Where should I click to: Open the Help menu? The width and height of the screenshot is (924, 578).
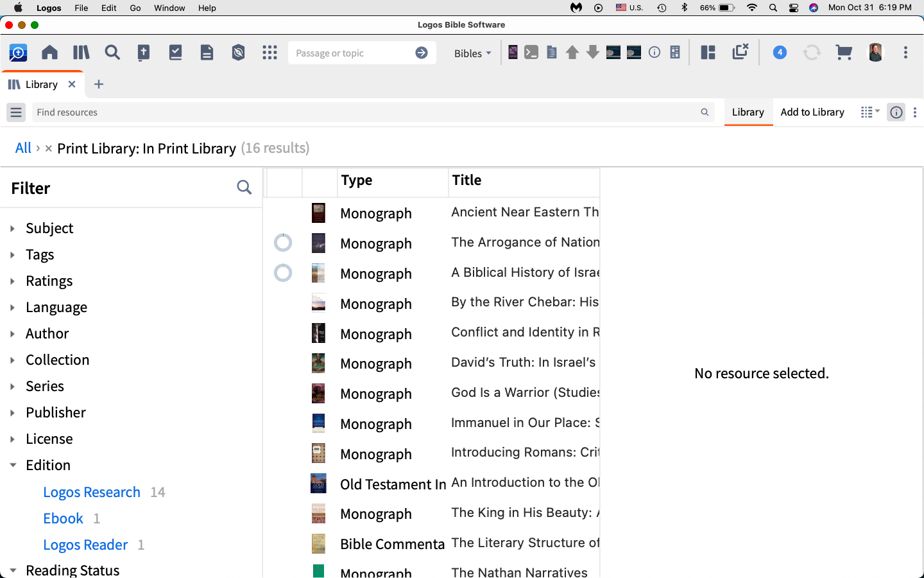207,8
